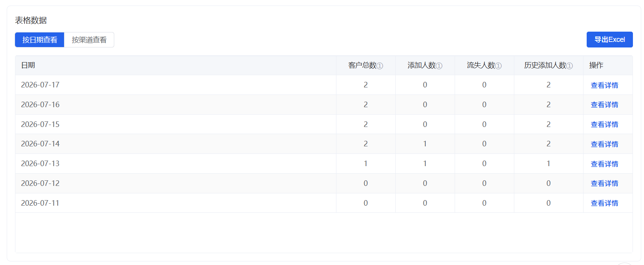The height and width of the screenshot is (265, 644).
Task: Click info icon beside 添加人数 header
Action: (439, 66)
